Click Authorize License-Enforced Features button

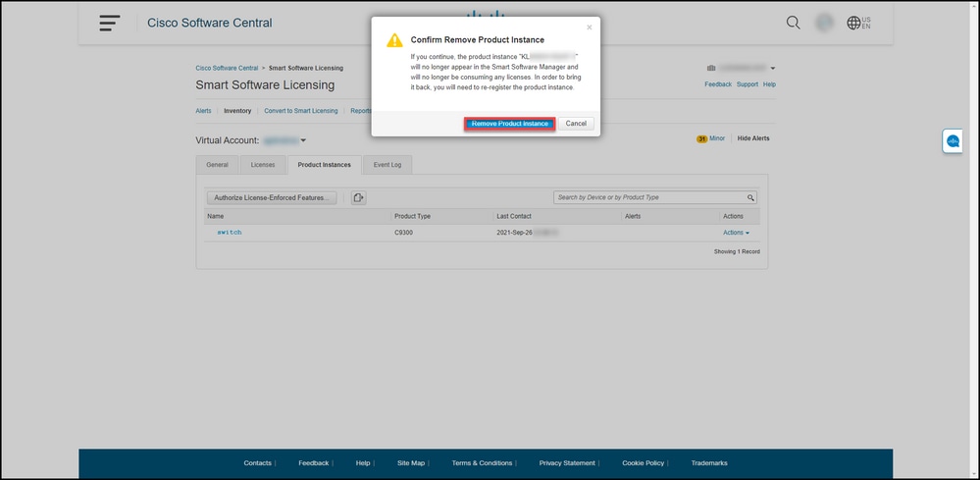[x=272, y=197]
